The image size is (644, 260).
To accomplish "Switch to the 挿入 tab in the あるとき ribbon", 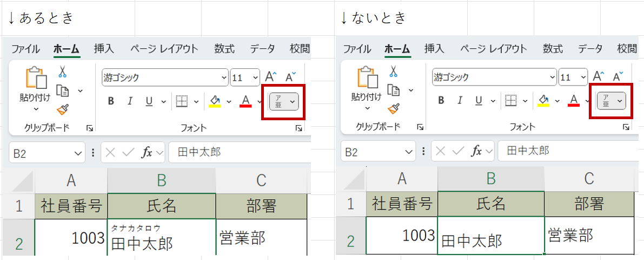I will pyautogui.click(x=104, y=49).
